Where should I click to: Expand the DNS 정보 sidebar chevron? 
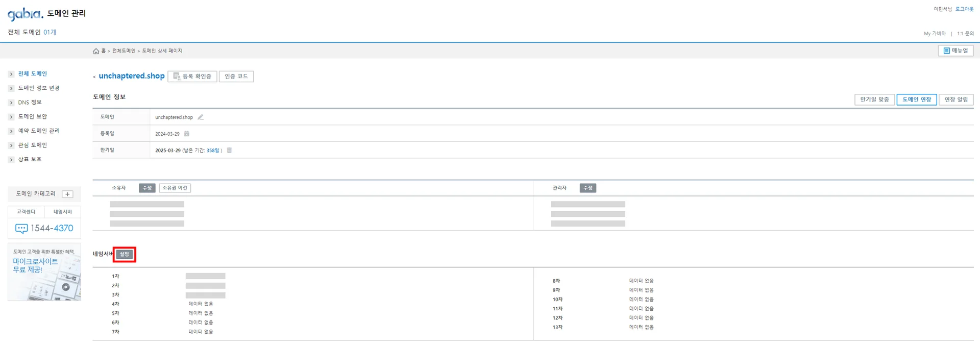click(11, 103)
